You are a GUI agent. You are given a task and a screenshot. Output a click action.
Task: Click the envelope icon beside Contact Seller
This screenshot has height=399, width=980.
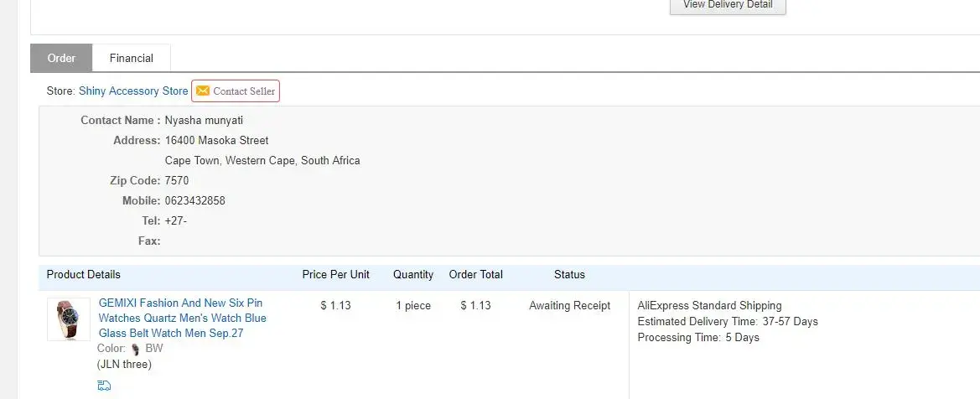click(203, 91)
